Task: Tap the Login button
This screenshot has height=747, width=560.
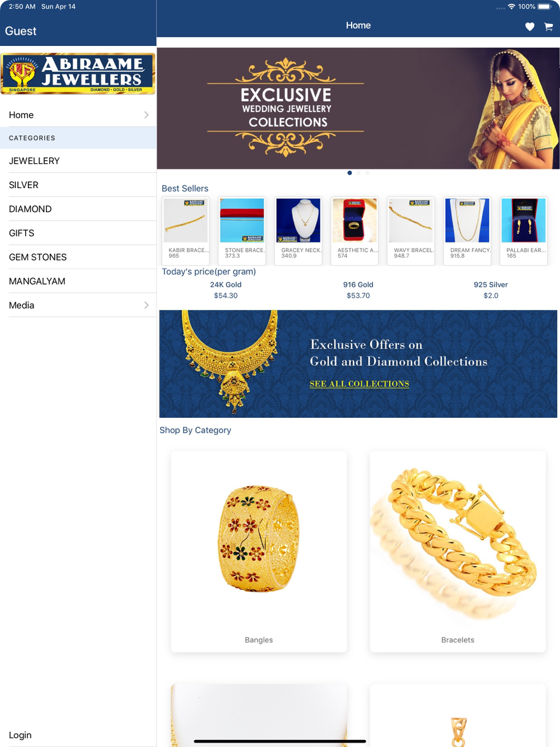Action: click(x=20, y=735)
